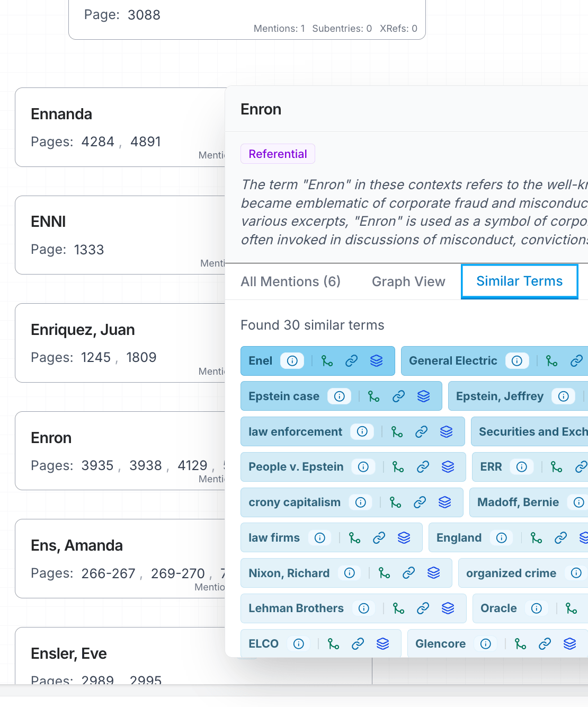
Task: Select the graph icon beside ELCO
Action: [x=333, y=643]
